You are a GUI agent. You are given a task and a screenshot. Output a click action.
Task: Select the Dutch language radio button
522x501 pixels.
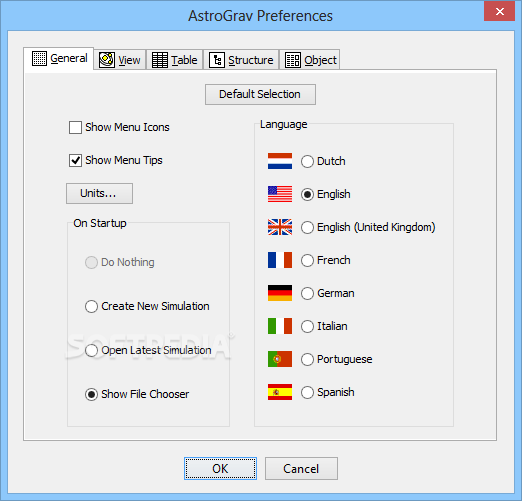307,161
